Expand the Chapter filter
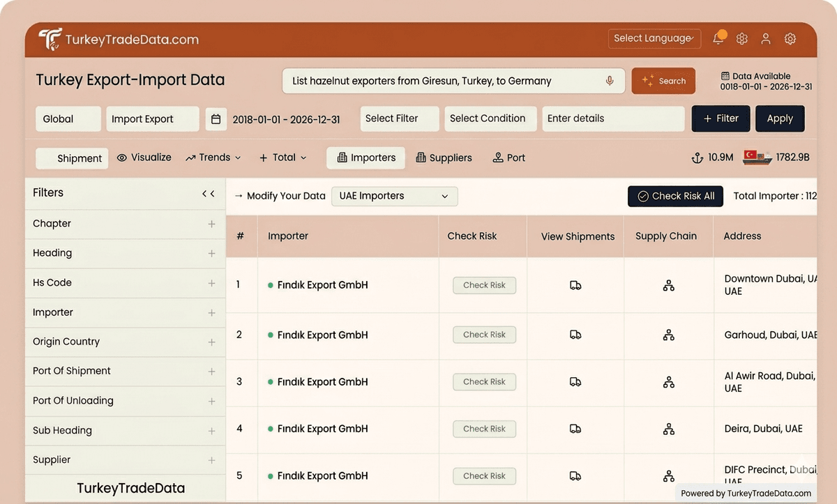 click(211, 224)
